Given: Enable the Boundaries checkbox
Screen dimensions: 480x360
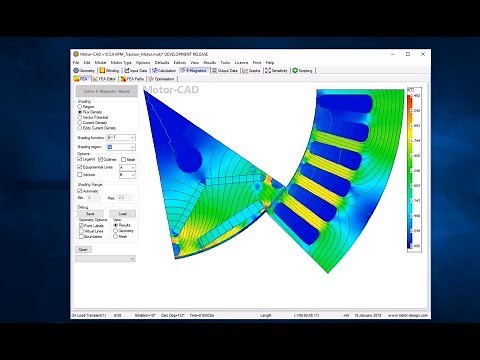Looking at the screenshot, I should (81, 236).
